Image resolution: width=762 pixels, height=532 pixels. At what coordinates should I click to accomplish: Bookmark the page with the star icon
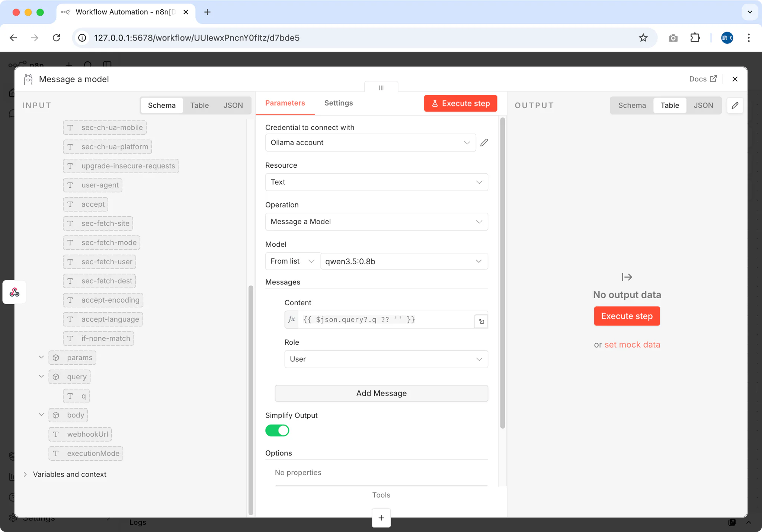tap(643, 38)
